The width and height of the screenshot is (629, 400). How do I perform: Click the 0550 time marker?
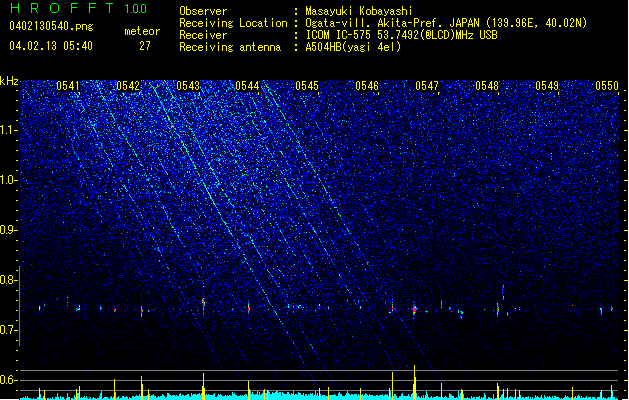pyautogui.click(x=607, y=86)
